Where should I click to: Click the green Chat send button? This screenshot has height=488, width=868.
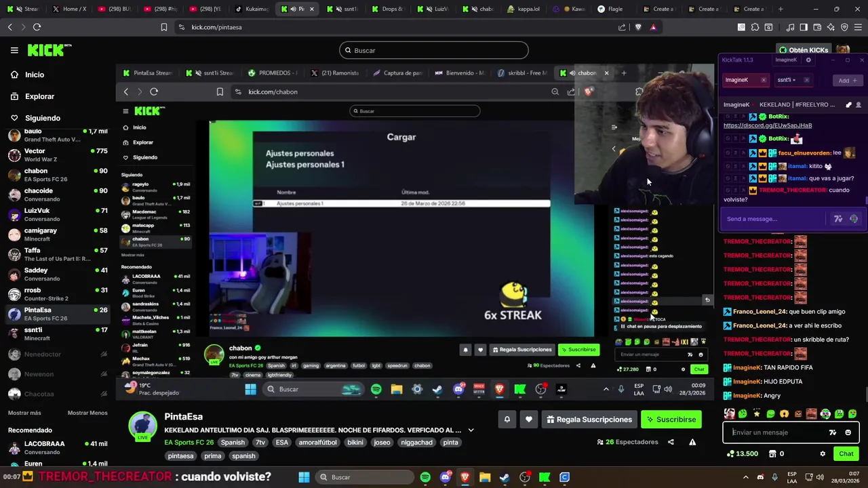point(846,454)
